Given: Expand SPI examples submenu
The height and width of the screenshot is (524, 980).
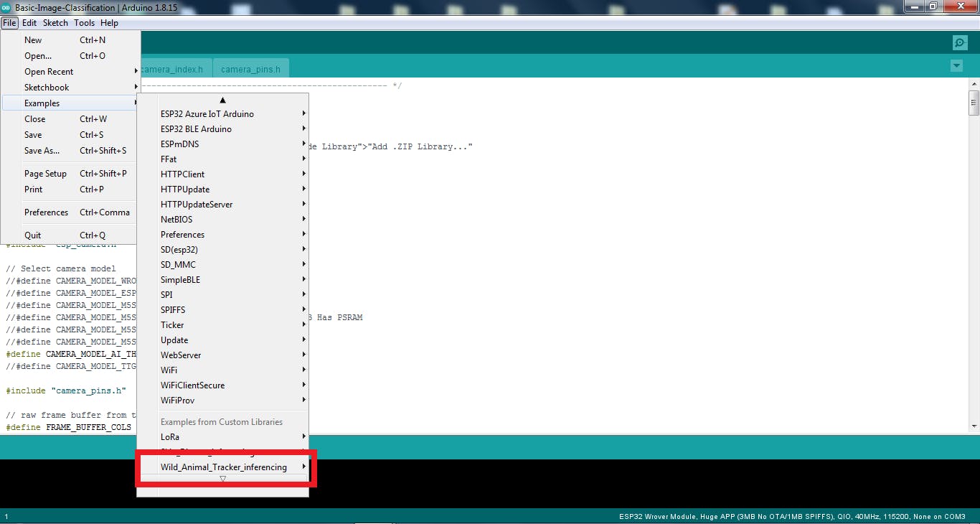Looking at the screenshot, I should coord(222,295).
